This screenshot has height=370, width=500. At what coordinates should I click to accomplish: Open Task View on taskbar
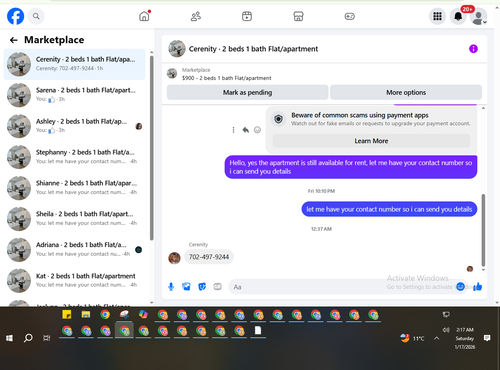47,338
